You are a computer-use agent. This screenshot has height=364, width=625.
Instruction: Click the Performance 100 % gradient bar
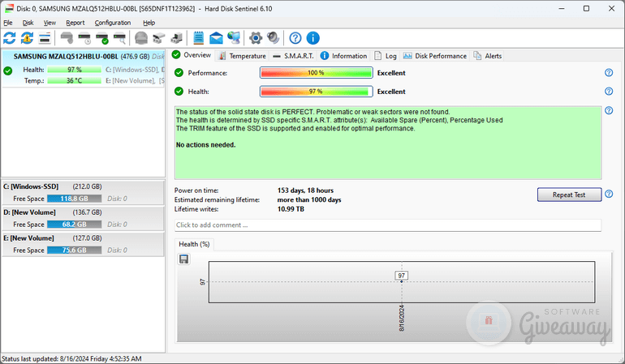pyautogui.click(x=316, y=73)
